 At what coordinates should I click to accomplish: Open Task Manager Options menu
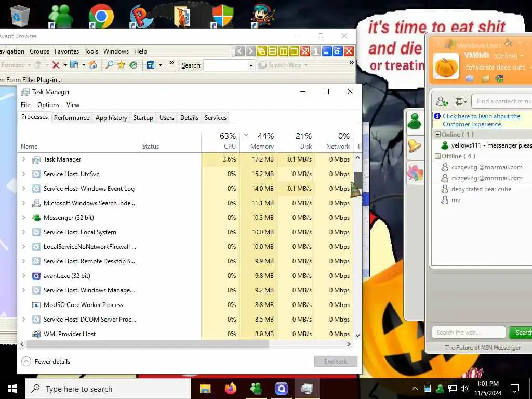(48, 105)
